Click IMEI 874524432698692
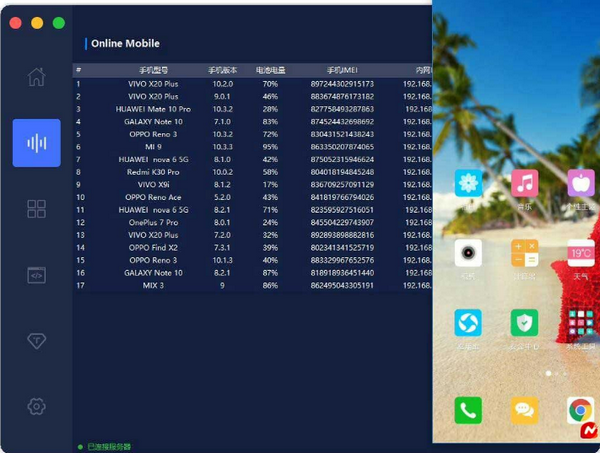The image size is (600, 453). tap(342, 122)
